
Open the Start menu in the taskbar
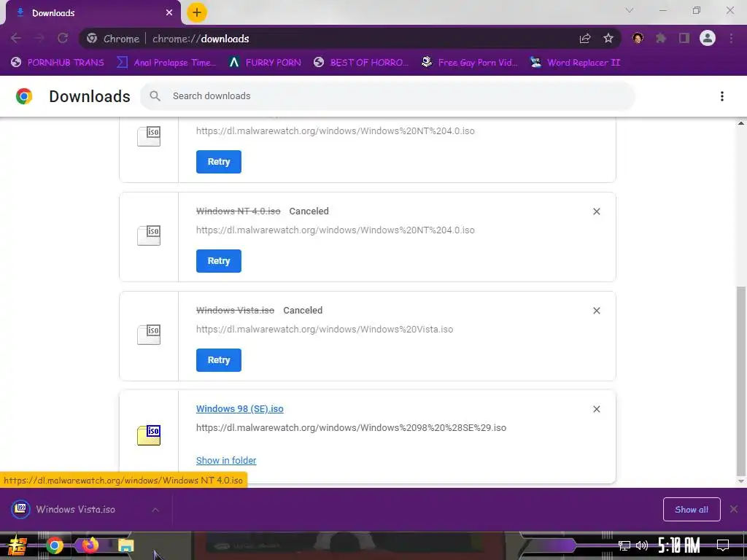[17, 545]
